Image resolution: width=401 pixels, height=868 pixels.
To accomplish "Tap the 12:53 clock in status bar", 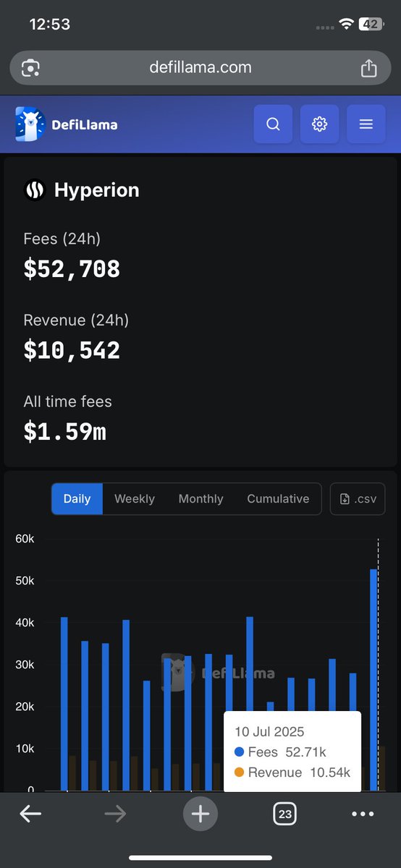I will tap(50, 24).
